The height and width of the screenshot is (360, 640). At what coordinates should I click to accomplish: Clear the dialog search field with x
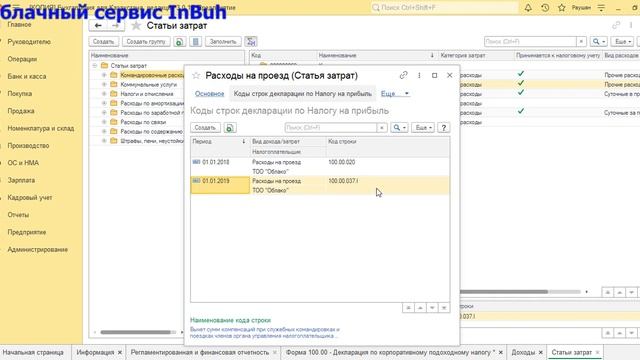382,128
